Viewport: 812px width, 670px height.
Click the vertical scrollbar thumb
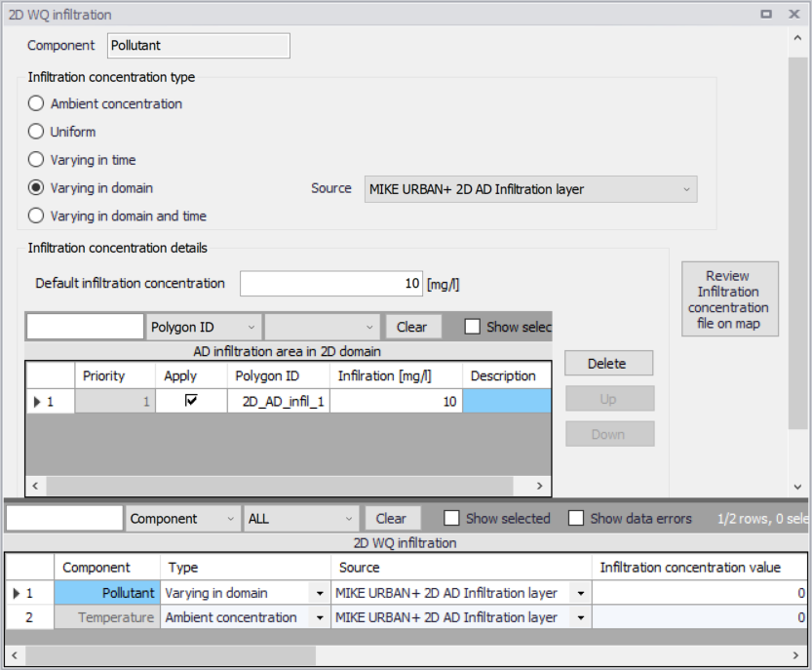click(x=797, y=243)
